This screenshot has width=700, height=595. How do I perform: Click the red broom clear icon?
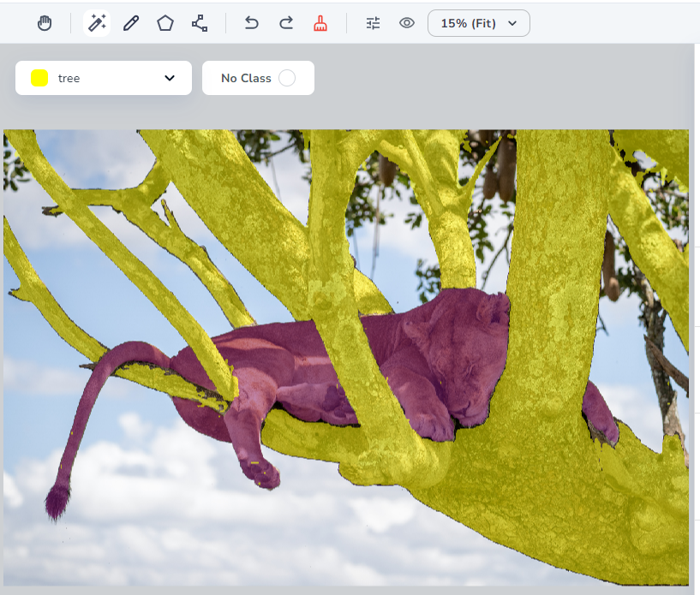320,23
